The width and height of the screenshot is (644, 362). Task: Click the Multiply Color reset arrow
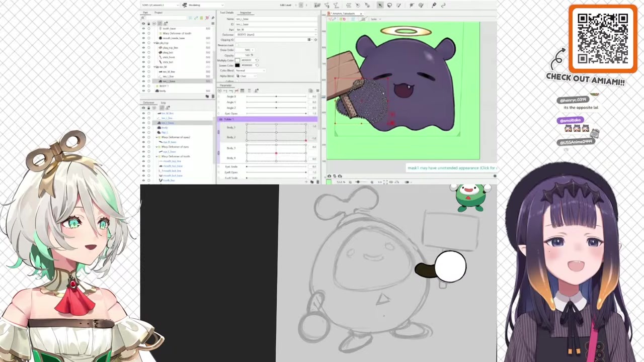pyautogui.click(x=257, y=60)
